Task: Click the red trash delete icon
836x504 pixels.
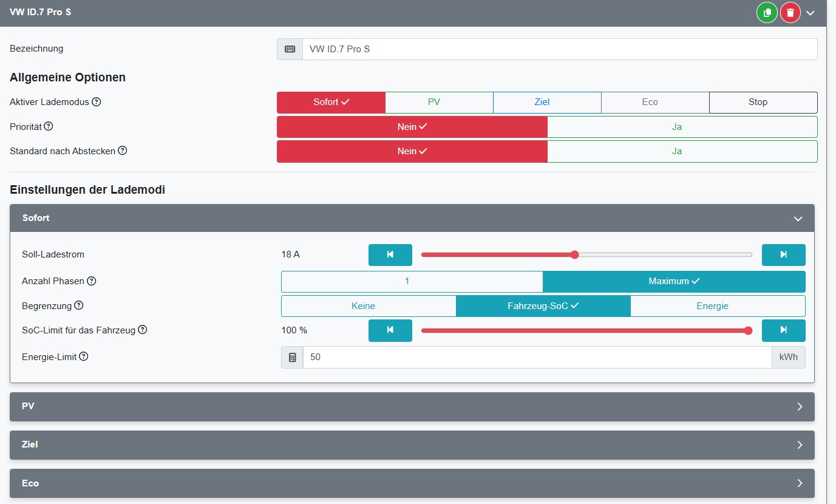Action: tap(790, 13)
